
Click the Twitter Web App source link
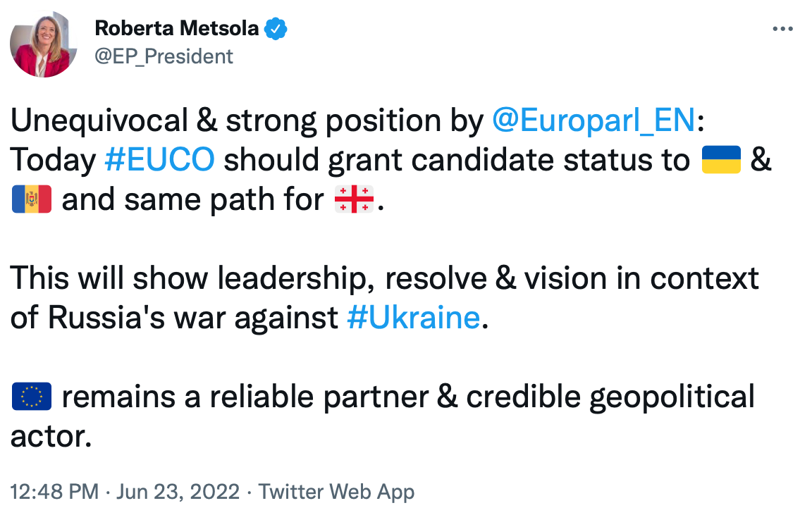click(336, 491)
